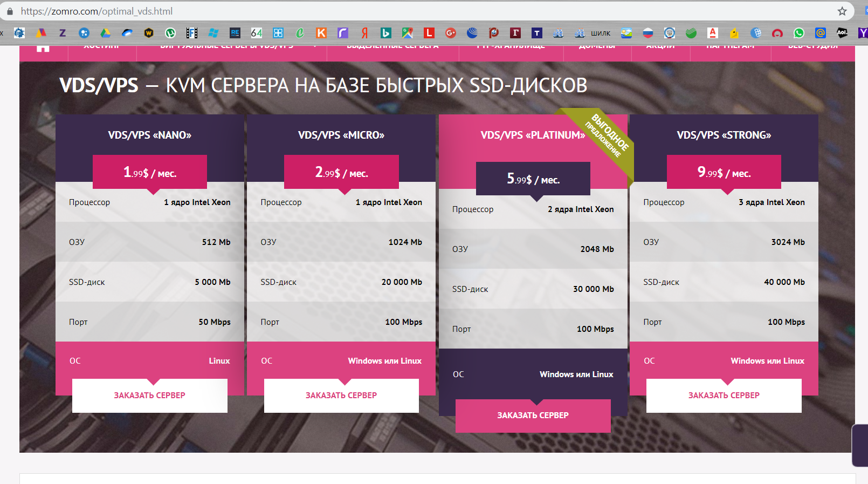Click the 1.99$ / мес. price badge
Viewport: 868px width, 484px height.
150,172
